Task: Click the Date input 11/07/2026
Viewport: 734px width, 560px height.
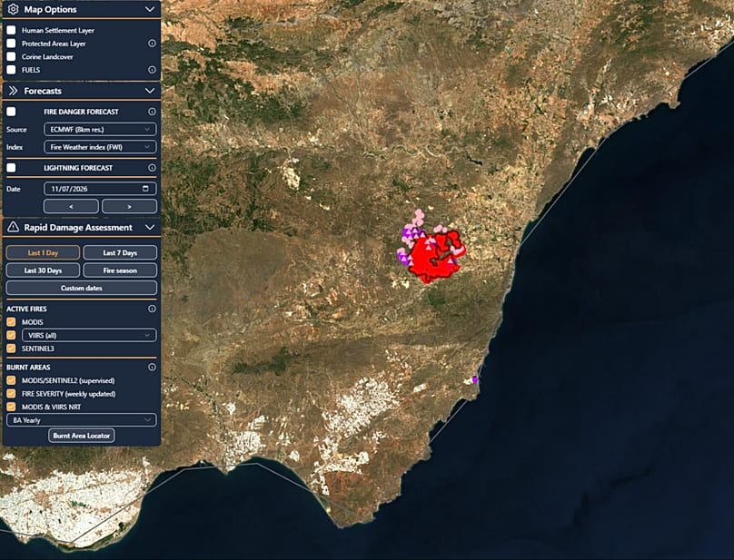Action: [100, 189]
